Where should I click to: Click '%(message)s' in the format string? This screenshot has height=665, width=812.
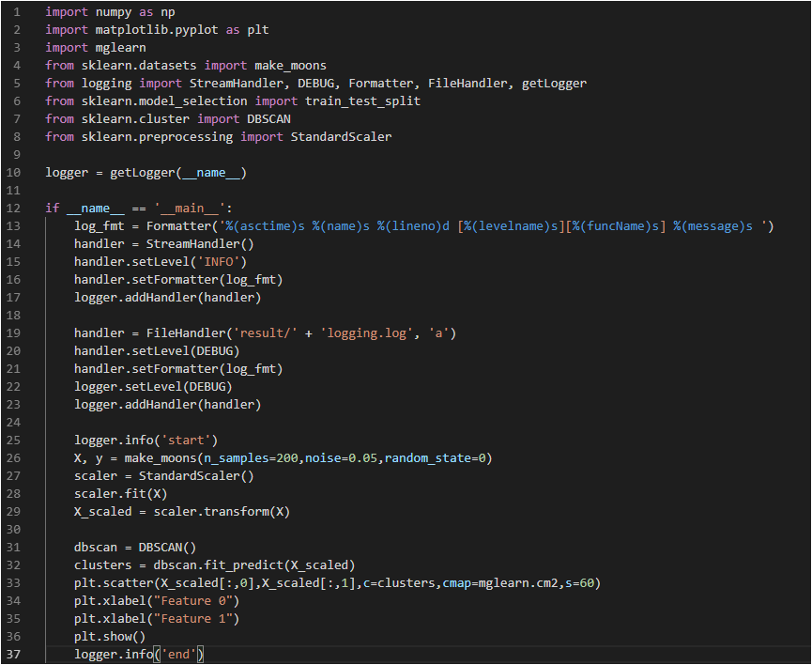[x=712, y=226]
